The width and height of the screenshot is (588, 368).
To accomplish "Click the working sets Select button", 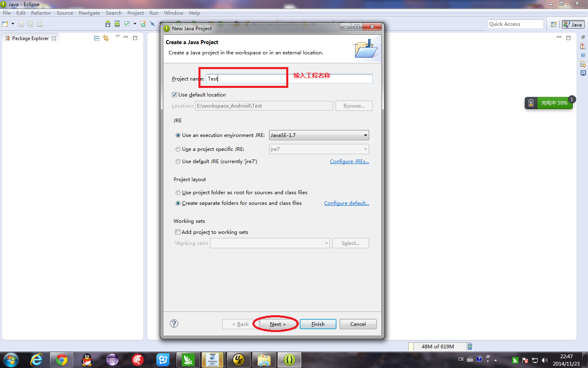I will point(351,243).
